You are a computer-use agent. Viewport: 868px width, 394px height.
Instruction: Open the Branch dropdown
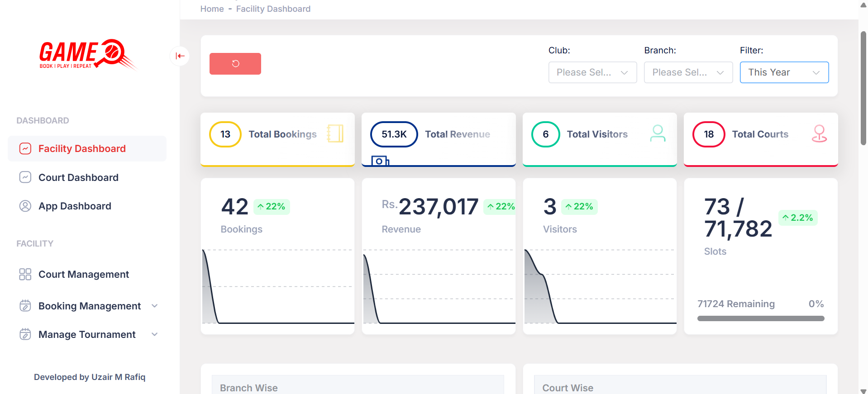688,72
